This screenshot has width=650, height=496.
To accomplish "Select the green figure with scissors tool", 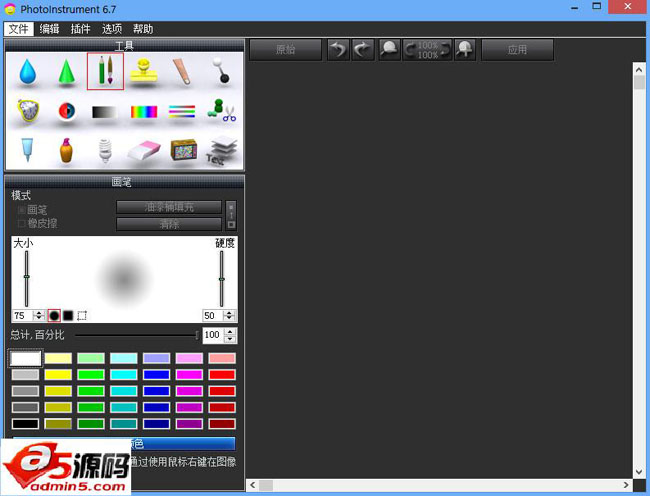I will [222, 110].
